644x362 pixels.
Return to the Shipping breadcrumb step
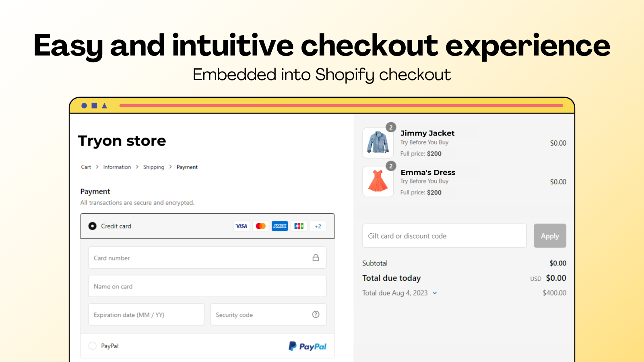pos(153,167)
